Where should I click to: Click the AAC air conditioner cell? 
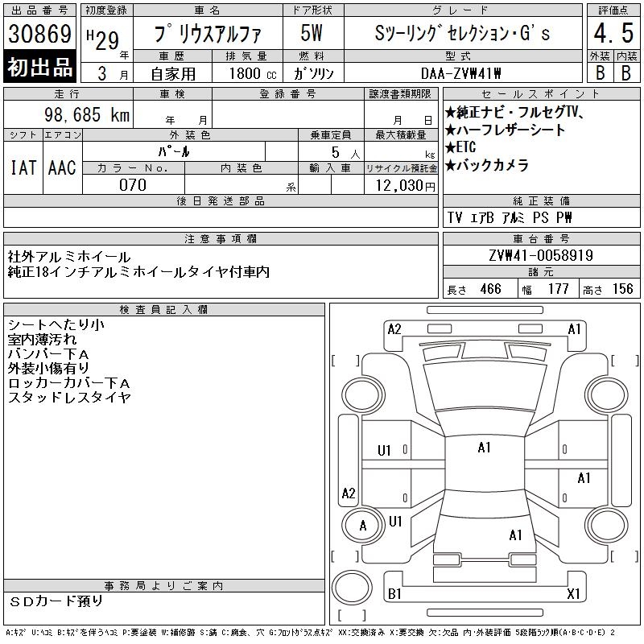click(x=62, y=167)
